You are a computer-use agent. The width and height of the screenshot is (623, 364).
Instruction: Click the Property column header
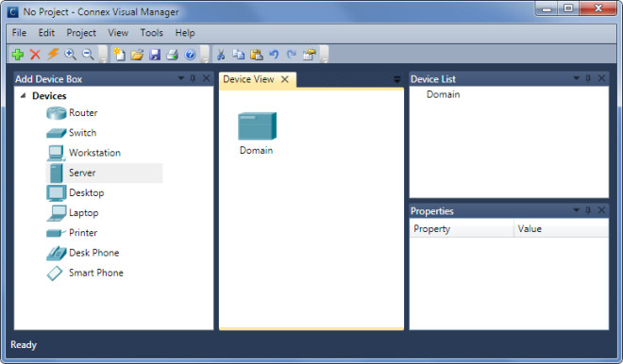pos(462,229)
